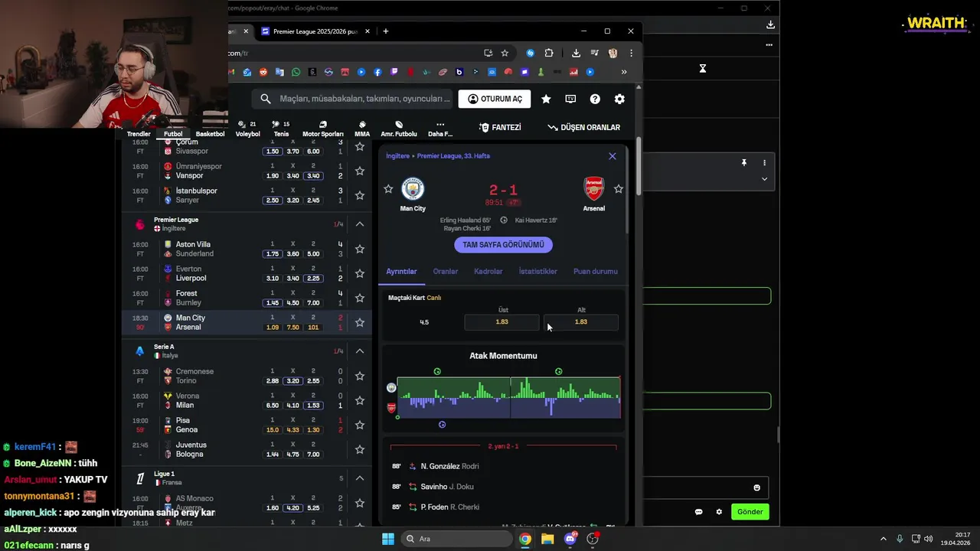Click the search magnifier icon
This screenshot has height=551, width=980.
pos(266,99)
